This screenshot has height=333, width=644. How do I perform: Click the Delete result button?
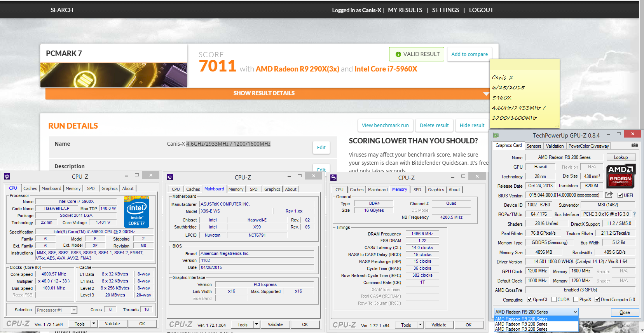[x=434, y=125]
